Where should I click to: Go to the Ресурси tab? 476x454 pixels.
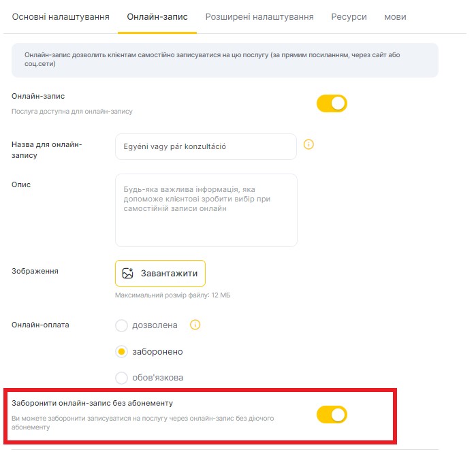349,16
